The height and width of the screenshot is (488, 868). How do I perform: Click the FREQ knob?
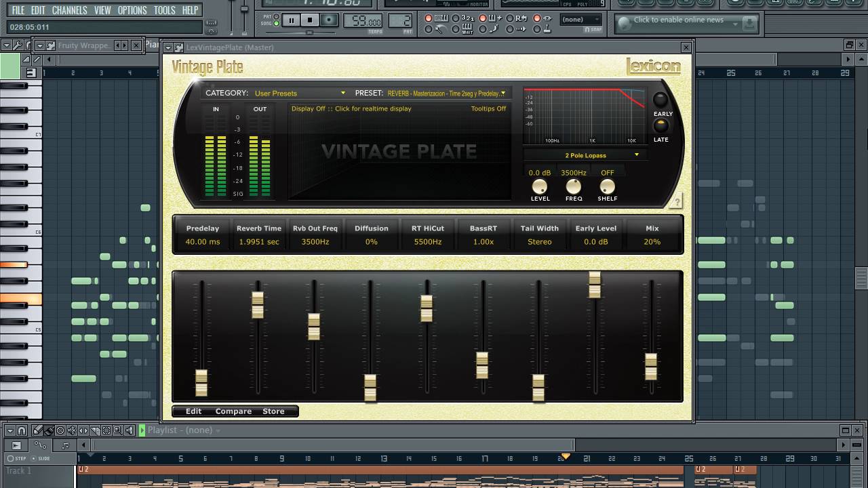tap(574, 186)
